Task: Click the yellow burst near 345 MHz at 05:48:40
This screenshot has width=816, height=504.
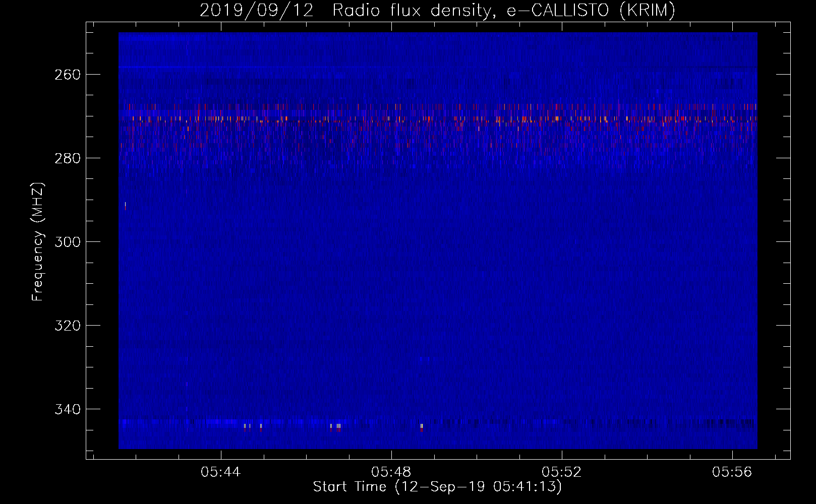Action: [422, 428]
